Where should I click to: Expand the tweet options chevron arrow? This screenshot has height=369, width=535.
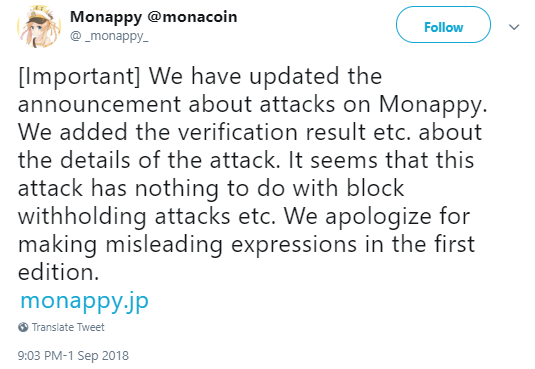[x=514, y=27]
